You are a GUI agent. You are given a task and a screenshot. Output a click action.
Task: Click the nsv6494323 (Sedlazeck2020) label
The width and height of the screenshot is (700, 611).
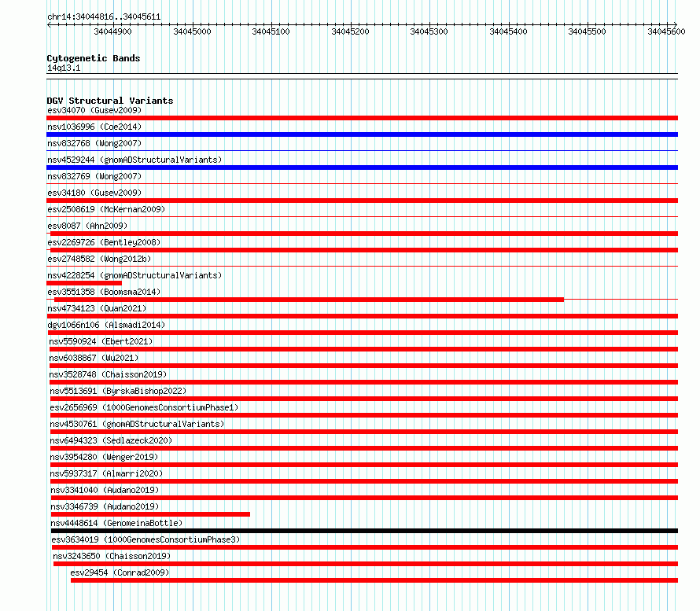[x=111, y=440]
